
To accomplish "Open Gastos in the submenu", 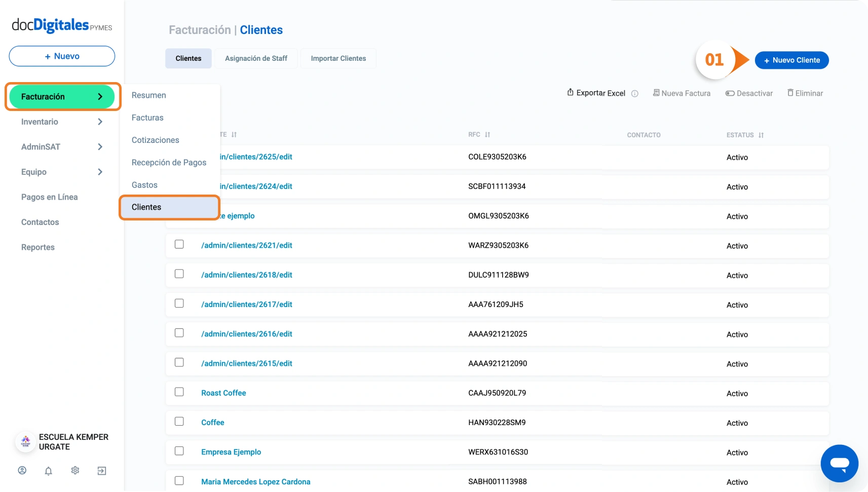I will tap(144, 185).
